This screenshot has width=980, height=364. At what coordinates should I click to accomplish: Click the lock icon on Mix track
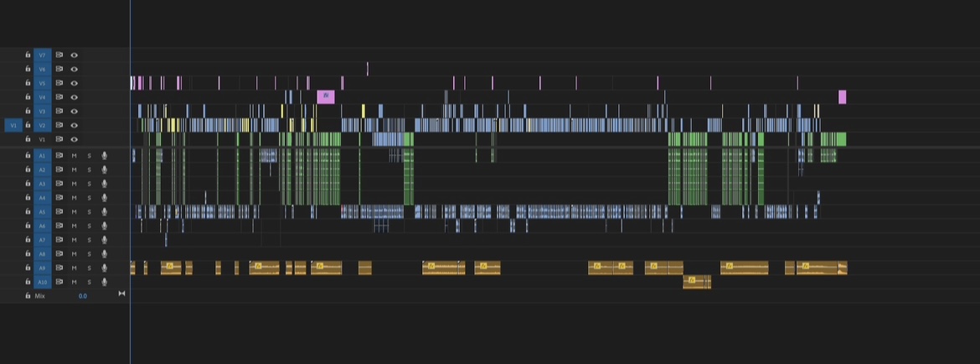pos(28,296)
